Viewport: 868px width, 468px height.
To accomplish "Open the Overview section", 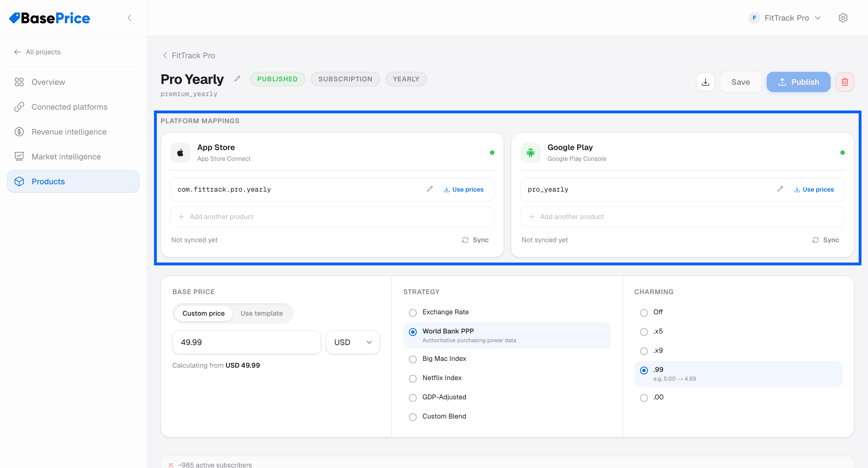I will (x=73, y=82).
